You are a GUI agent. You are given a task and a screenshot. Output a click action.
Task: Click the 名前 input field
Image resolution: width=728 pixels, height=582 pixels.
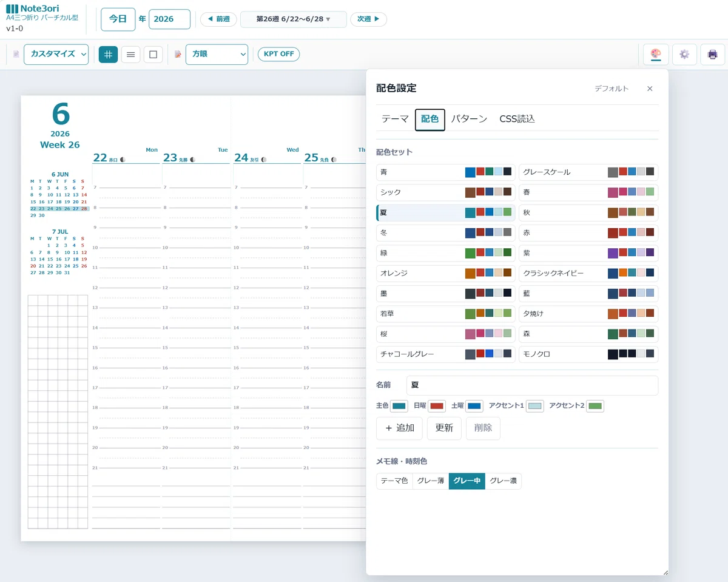click(x=532, y=385)
